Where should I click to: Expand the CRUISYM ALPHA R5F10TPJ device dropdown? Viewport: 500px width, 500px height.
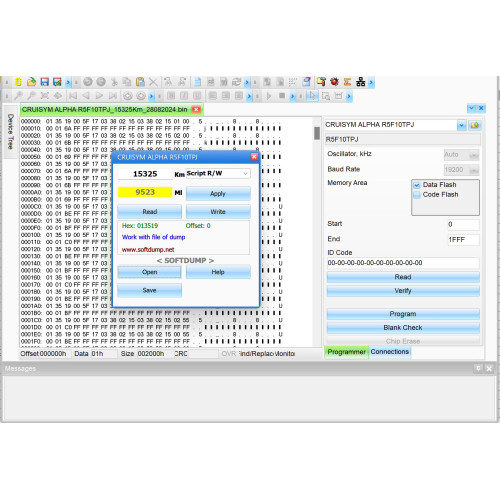coord(461,125)
